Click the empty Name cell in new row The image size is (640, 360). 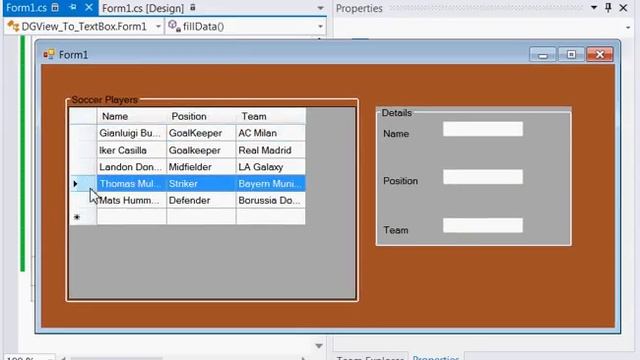(132, 217)
